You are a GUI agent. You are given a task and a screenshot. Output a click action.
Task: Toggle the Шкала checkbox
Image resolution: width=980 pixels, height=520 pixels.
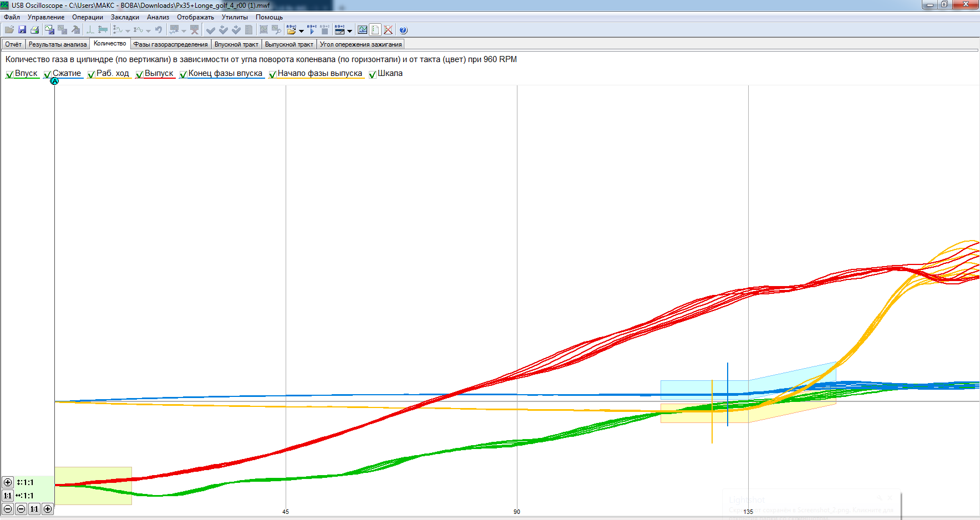pos(372,74)
